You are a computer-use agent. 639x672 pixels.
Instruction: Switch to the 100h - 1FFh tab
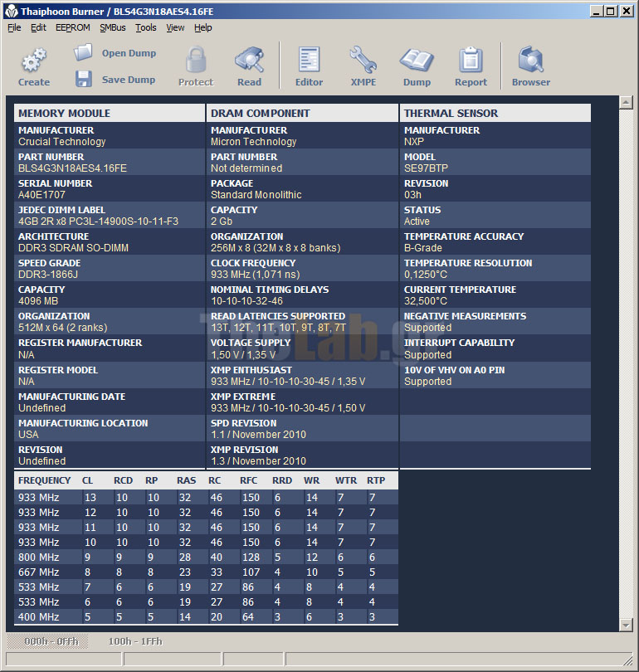pos(135,641)
